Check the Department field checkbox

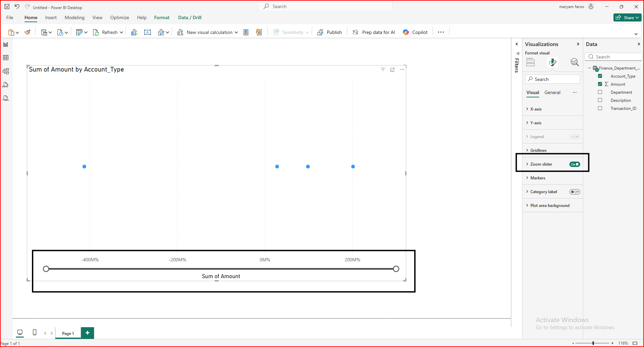click(600, 92)
